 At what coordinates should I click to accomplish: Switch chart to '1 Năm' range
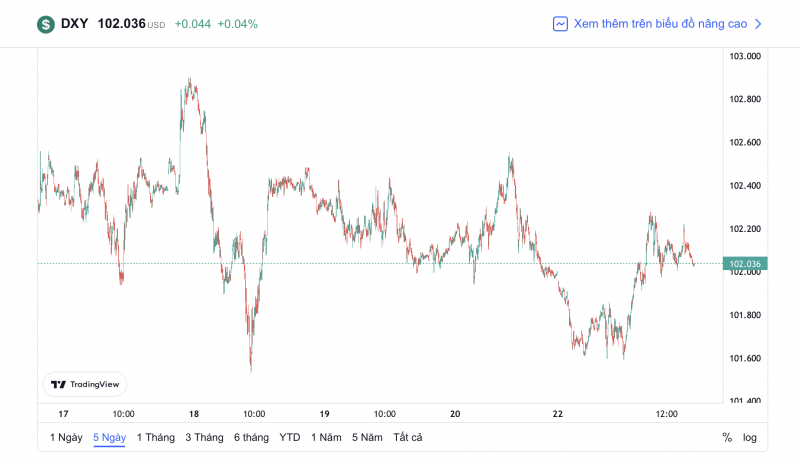(327, 437)
